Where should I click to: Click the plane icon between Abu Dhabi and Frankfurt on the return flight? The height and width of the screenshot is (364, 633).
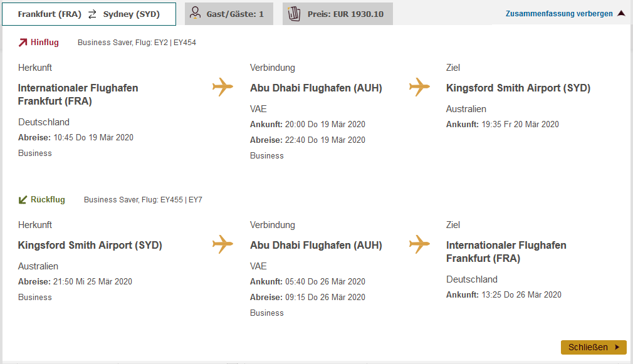click(419, 244)
